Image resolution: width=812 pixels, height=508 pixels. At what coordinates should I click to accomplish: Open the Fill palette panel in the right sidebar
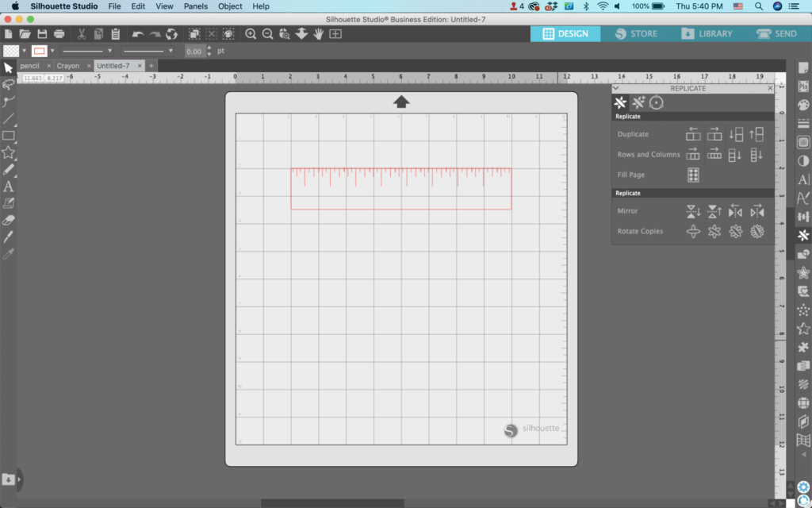tap(803, 105)
